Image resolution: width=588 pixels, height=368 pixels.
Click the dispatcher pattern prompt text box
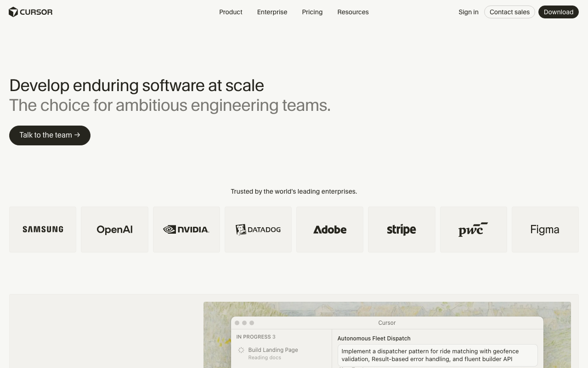click(437, 355)
